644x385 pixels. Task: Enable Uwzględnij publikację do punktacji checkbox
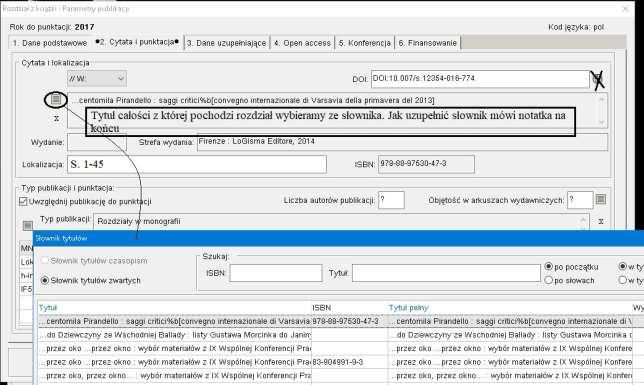[x=23, y=201]
